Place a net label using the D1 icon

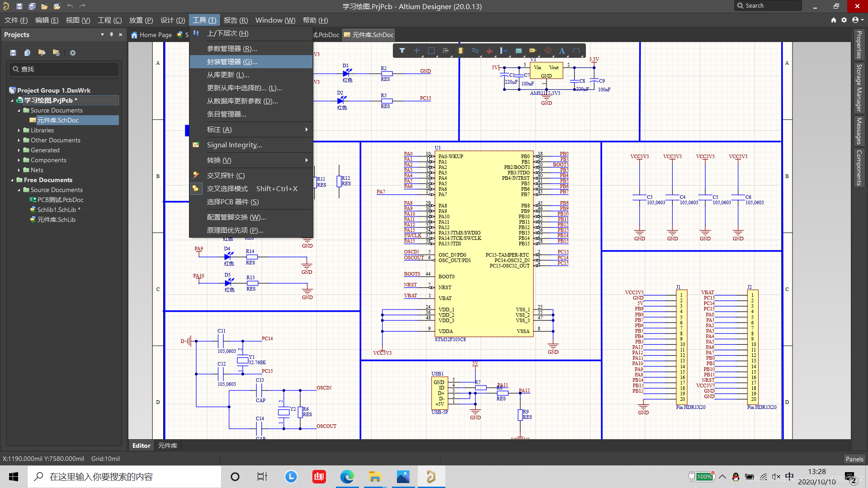click(533, 51)
